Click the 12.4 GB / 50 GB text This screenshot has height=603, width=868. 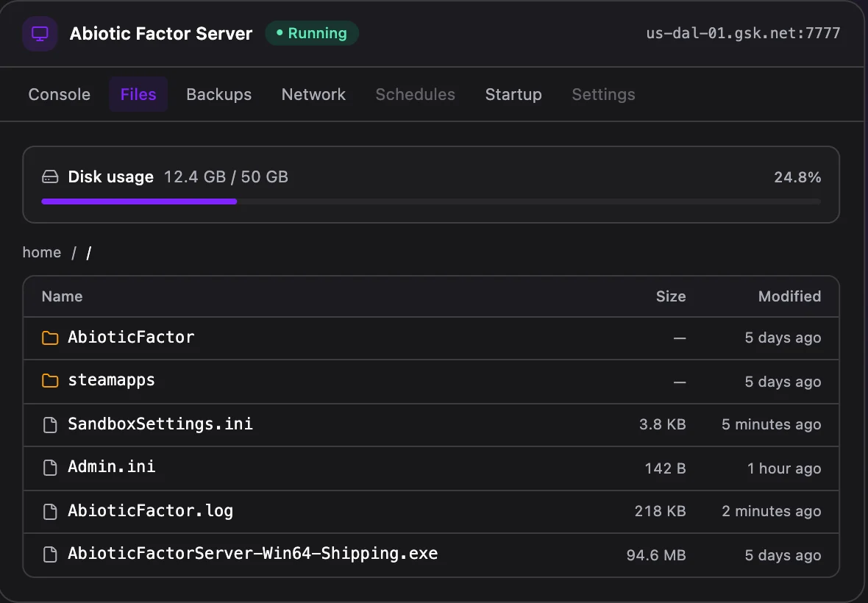[x=226, y=177]
